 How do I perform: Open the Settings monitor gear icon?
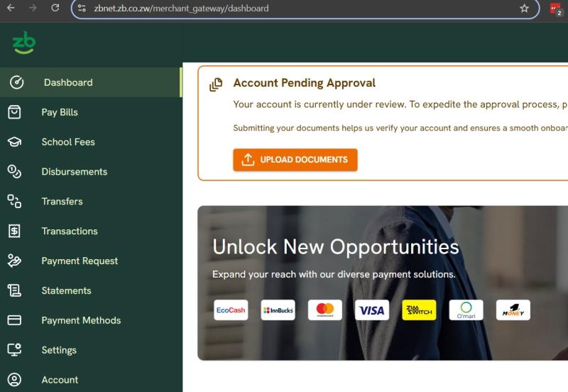coord(14,349)
